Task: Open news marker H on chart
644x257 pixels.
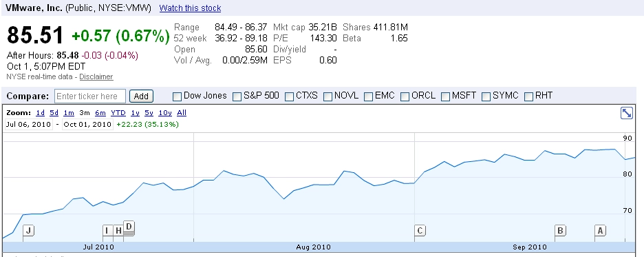Action: coord(118,230)
